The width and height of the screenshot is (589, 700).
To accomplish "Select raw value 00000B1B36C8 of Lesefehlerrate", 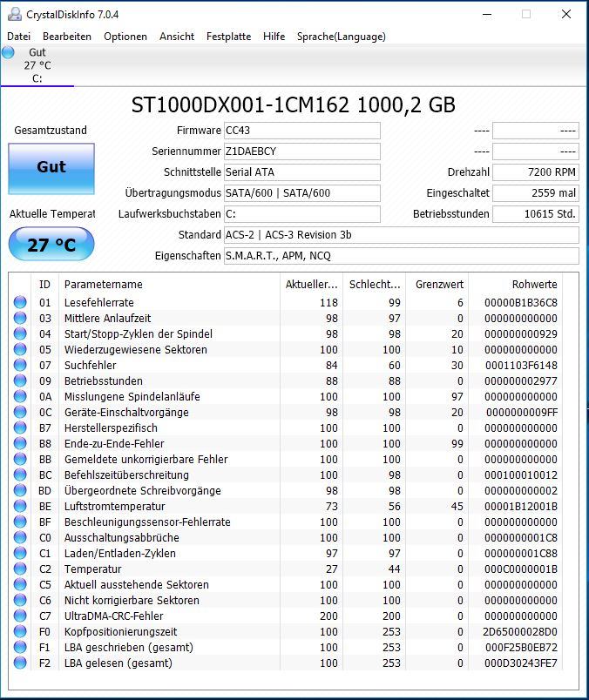I will pyautogui.click(x=521, y=303).
